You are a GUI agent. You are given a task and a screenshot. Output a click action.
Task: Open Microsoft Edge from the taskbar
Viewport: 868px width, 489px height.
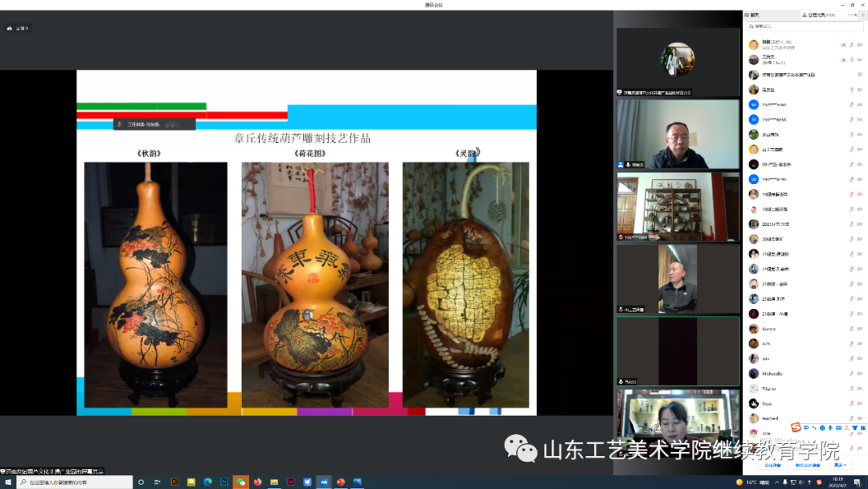click(x=207, y=483)
